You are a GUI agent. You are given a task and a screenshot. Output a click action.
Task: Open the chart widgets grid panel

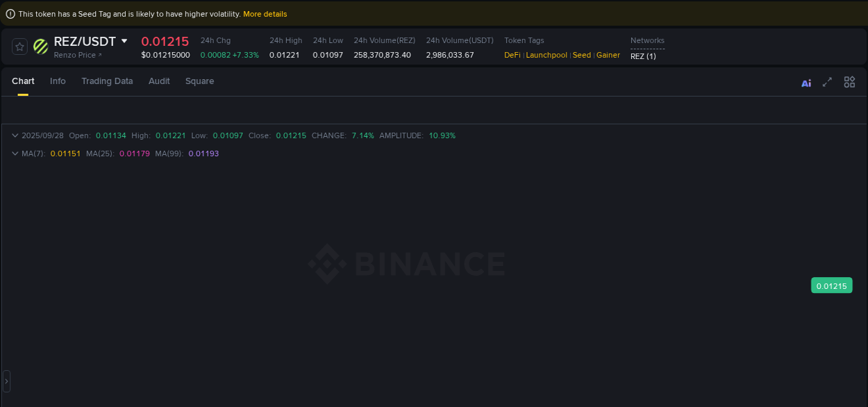[x=849, y=82]
